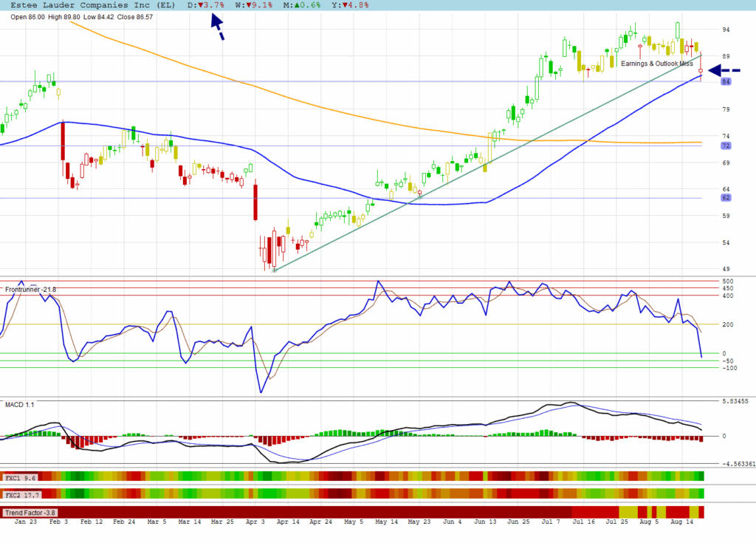Screen dimensions: 756x543
Task: Select the highlighted 62 price level tag
Action: click(726, 198)
